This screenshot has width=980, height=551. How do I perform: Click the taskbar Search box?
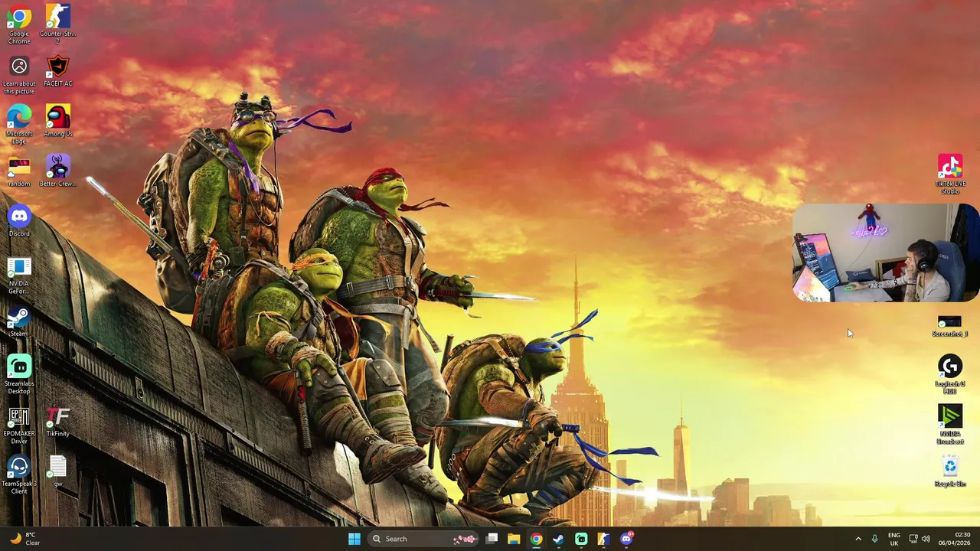(x=423, y=539)
